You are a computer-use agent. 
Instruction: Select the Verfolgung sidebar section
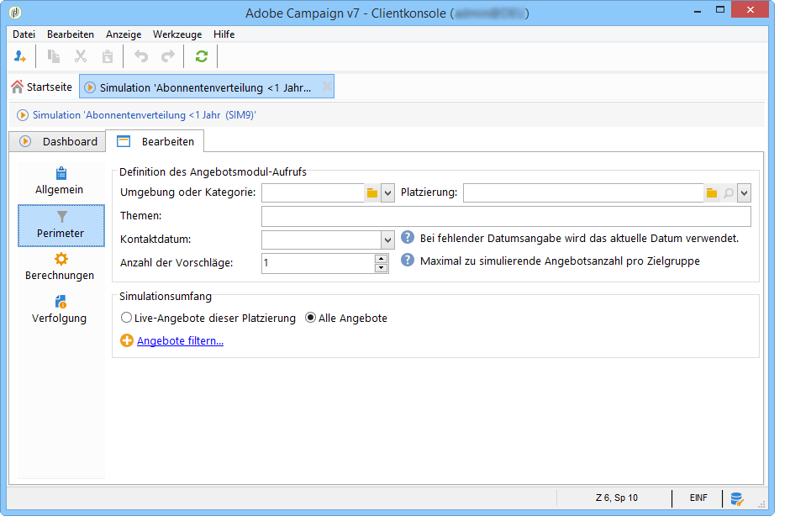60,310
